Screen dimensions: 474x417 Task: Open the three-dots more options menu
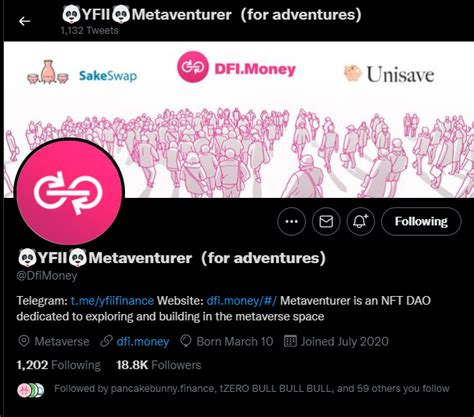(x=291, y=221)
